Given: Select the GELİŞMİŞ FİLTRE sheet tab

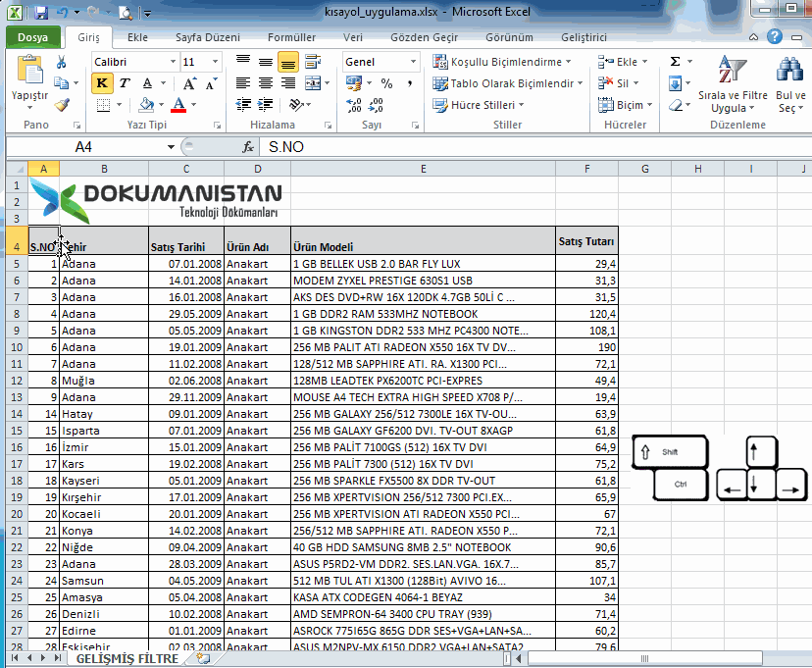Looking at the screenshot, I should [x=127, y=658].
